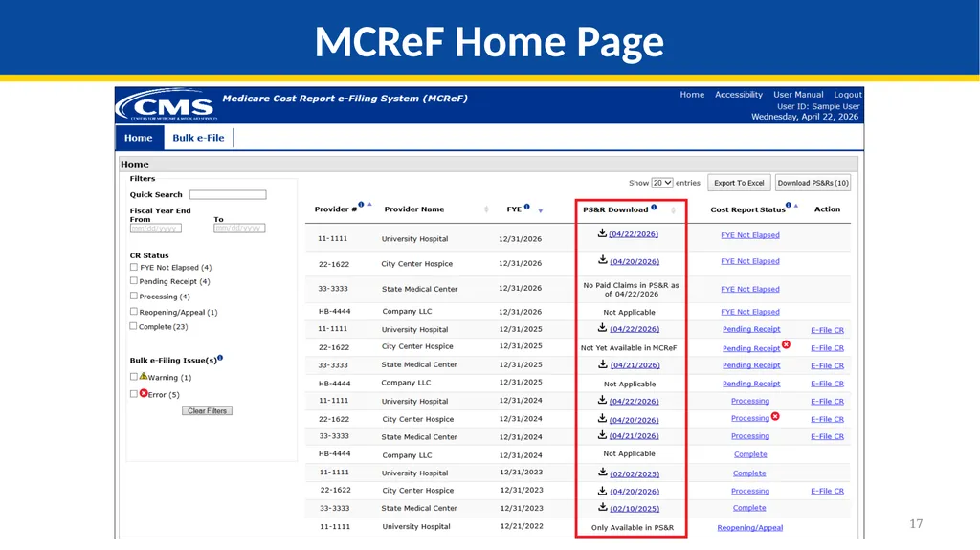980x550 pixels.
Task: Click info icon next to Provider # header
Action: pos(361,205)
